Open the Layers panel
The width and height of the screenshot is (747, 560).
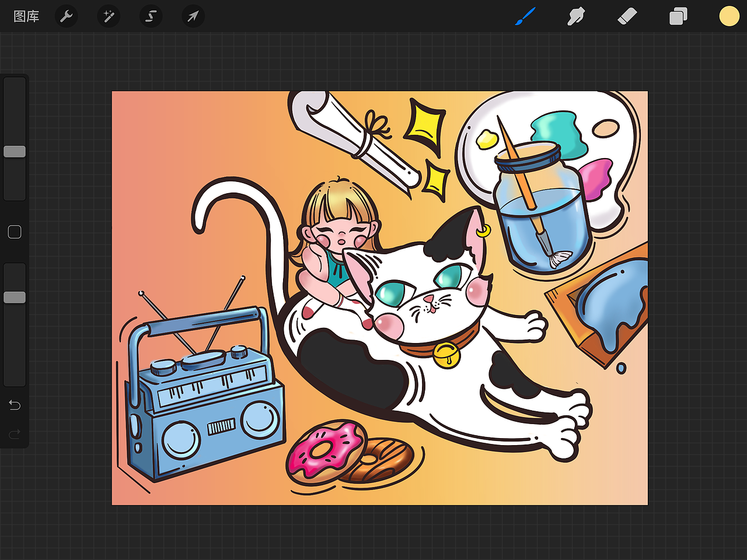point(678,16)
